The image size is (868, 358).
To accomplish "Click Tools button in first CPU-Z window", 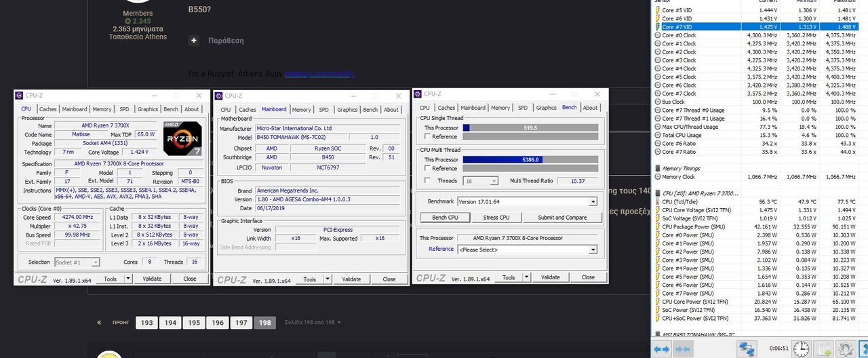I will [111, 279].
